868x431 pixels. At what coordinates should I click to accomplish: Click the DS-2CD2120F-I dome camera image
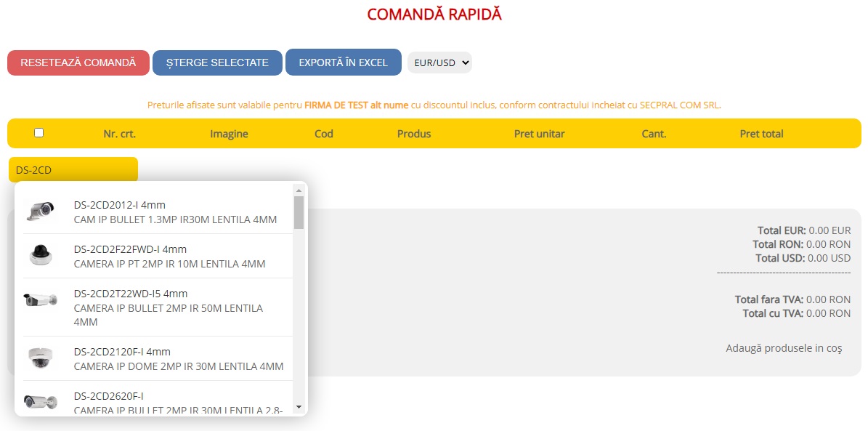click(40, 358)
